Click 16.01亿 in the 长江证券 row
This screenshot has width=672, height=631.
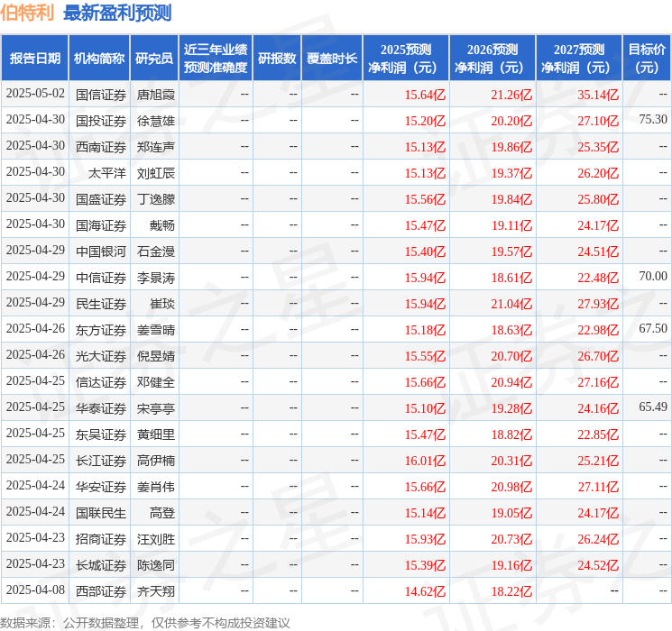[425, 461]
